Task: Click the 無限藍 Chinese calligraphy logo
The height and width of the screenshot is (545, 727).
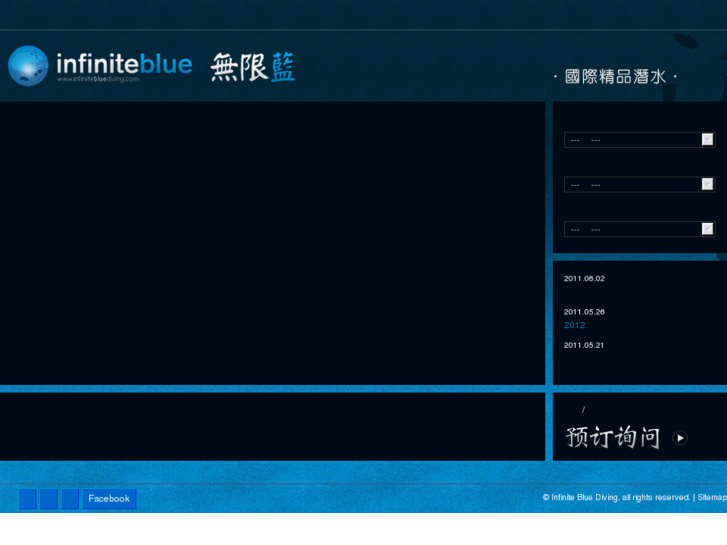Action: (x=253, y=67)
